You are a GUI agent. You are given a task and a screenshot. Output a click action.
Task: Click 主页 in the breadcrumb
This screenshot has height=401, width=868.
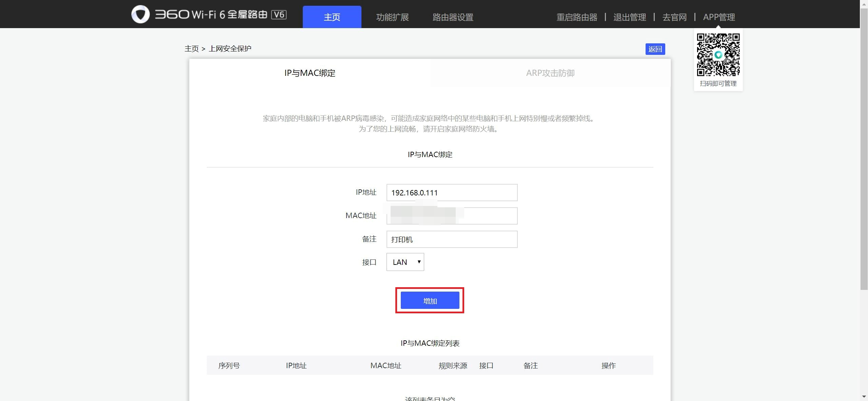coord(191,49)
